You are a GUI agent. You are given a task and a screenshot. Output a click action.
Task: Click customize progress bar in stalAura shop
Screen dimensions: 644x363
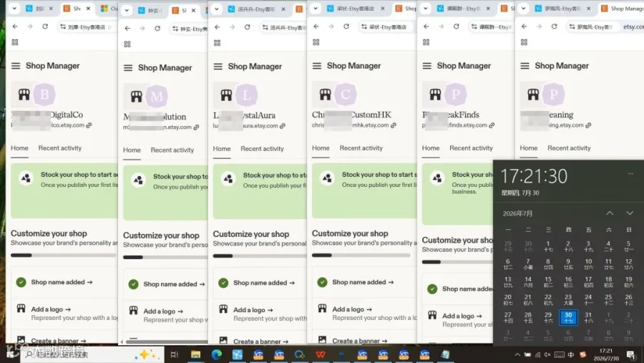click(260, 256)
